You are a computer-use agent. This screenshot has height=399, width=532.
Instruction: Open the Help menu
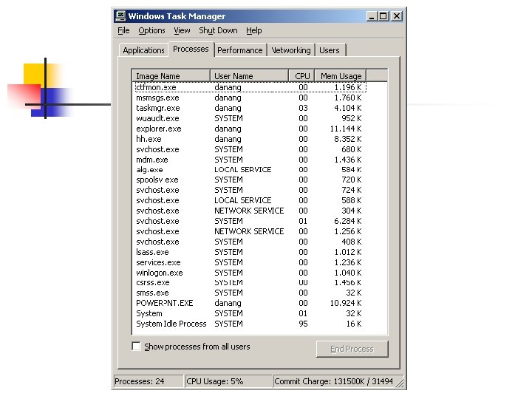point(253,30)
